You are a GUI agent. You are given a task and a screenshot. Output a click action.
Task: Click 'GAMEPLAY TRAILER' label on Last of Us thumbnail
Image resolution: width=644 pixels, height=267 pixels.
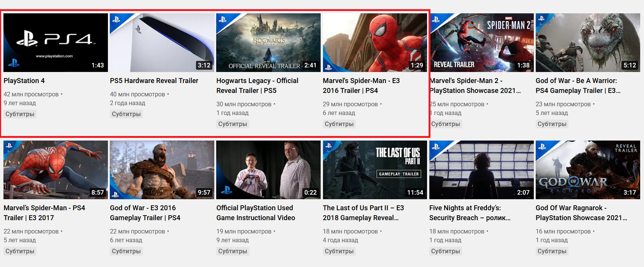pyautogui.click(x=399, y=174)
